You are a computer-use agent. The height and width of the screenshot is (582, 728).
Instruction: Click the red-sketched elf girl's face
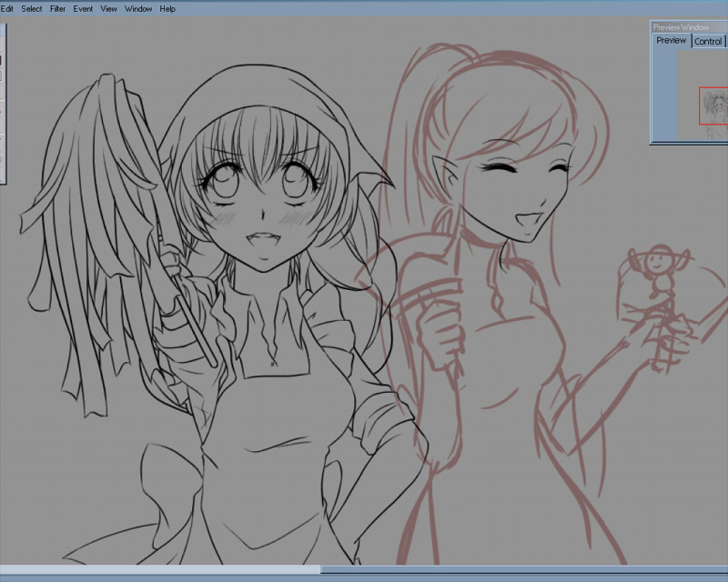tap(514, 191)
